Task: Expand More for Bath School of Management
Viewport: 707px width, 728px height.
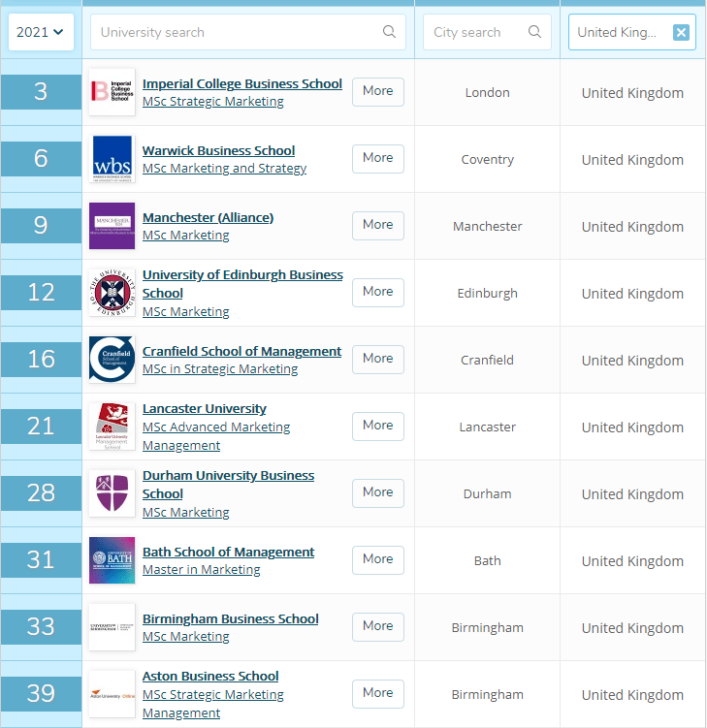Action: 377,560
